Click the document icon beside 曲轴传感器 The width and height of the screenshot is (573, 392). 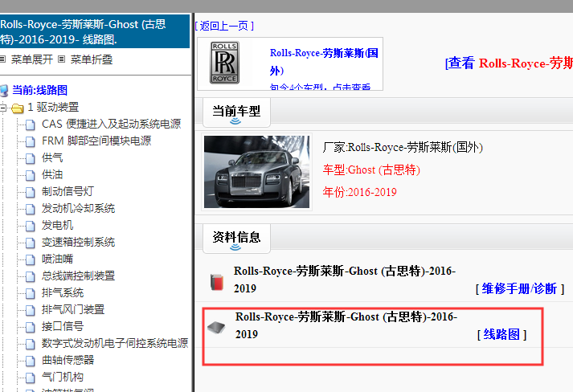tap(31, 361)
